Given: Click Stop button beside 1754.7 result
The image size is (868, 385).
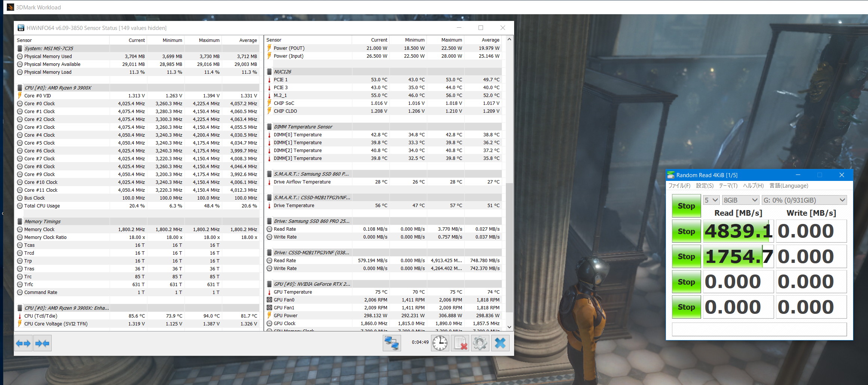Looking at the screenshot, I should tap(686, 257).
